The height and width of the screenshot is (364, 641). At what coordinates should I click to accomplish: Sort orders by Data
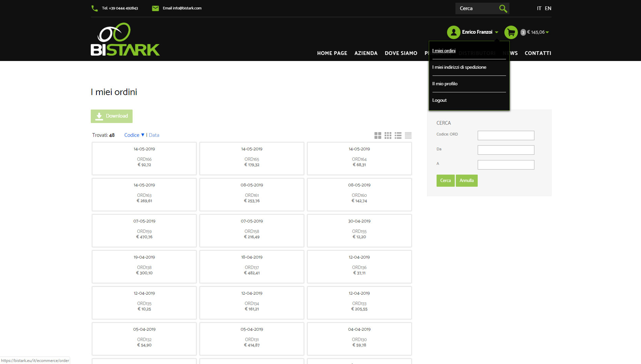click(154, 135)
